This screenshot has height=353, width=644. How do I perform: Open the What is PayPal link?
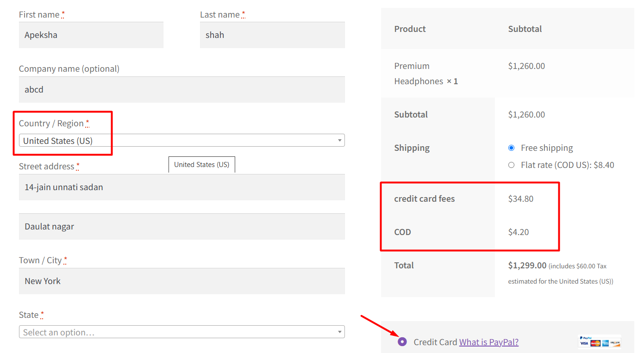[x=489, y=342]
